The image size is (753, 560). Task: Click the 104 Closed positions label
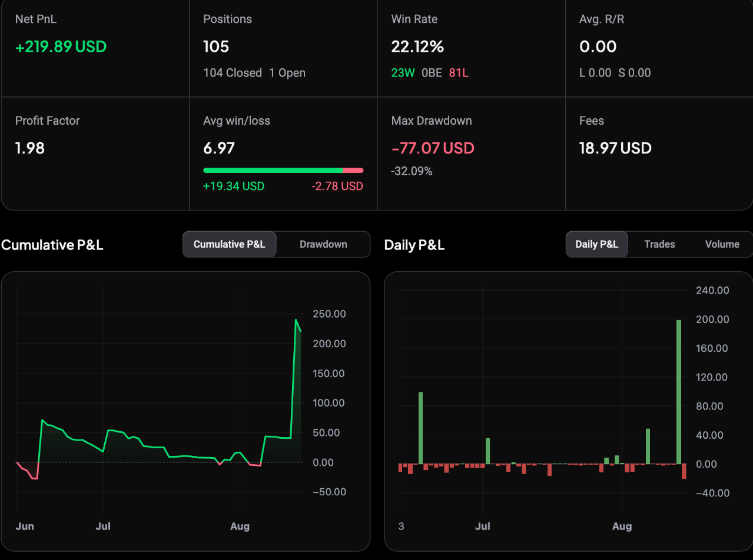pos(233,73)
